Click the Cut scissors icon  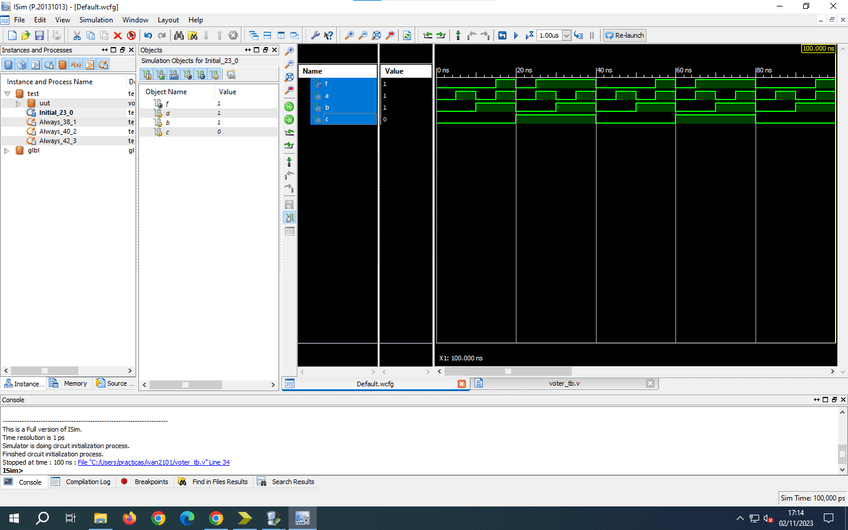(x=77, y=35)
